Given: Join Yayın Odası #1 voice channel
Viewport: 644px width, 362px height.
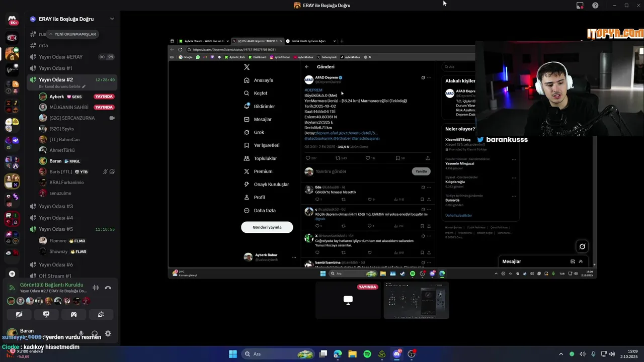Looking at the screenshot, I should coord(72,68).
